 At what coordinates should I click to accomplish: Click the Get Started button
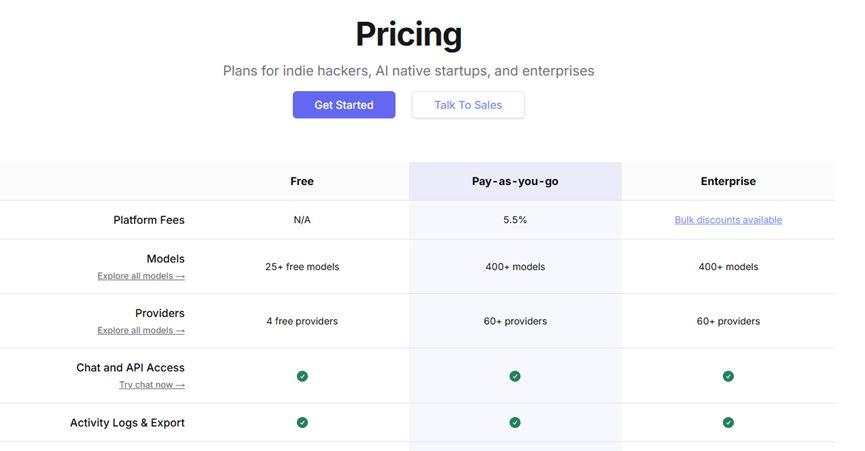[x=344, y=105]
